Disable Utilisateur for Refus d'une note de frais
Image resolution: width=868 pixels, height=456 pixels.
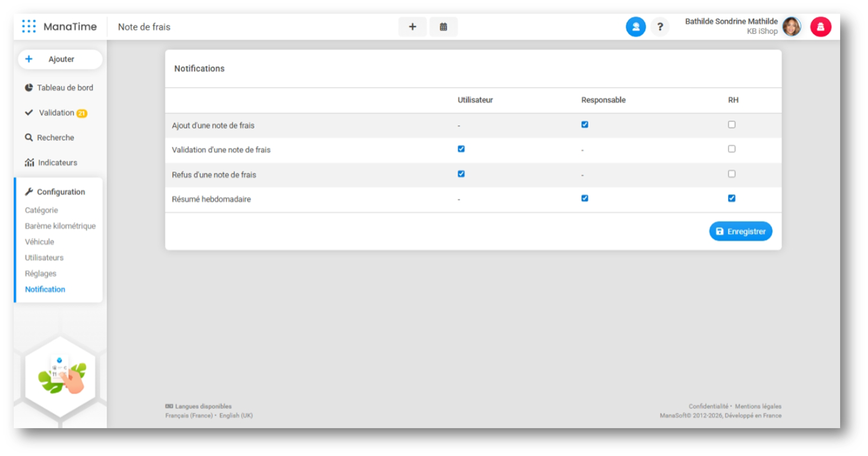(x=461, y=174)
